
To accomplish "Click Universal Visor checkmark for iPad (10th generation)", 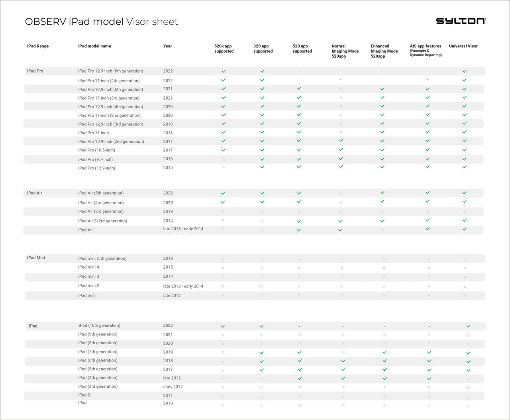I will [x=468, y=326].
